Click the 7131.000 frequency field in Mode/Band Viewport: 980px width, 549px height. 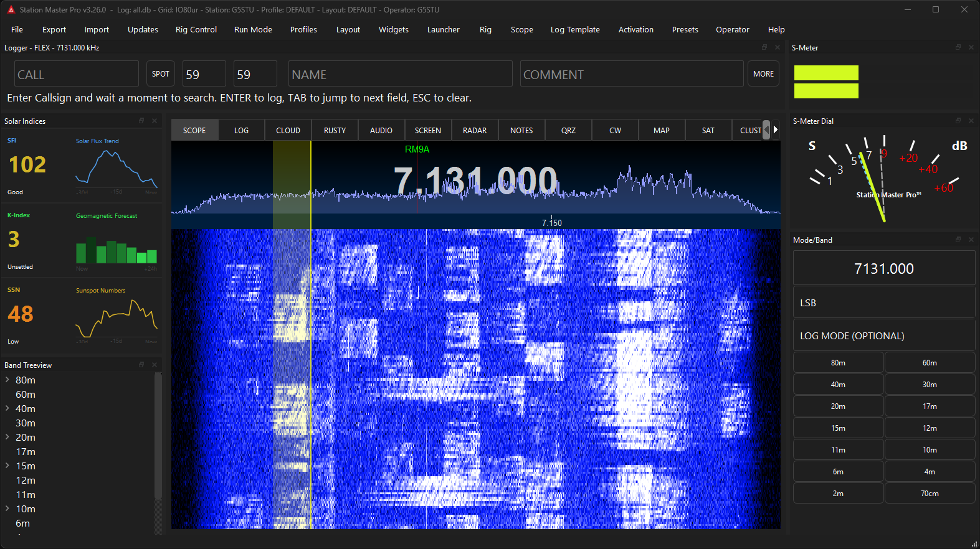coord(884,268)
